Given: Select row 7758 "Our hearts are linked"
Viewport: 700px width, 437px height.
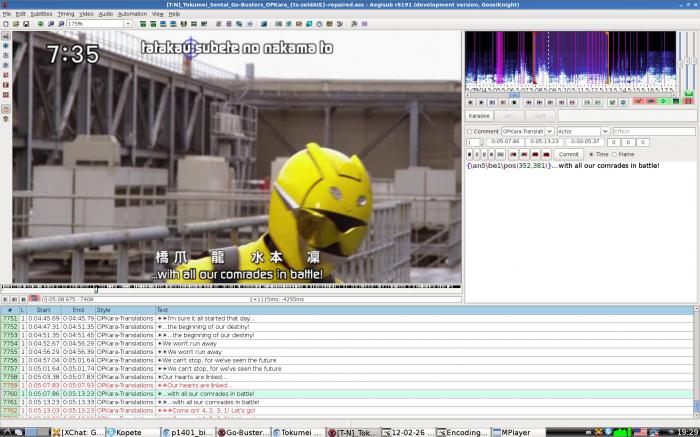Looking at the screenshot, I should coord(346,377).
